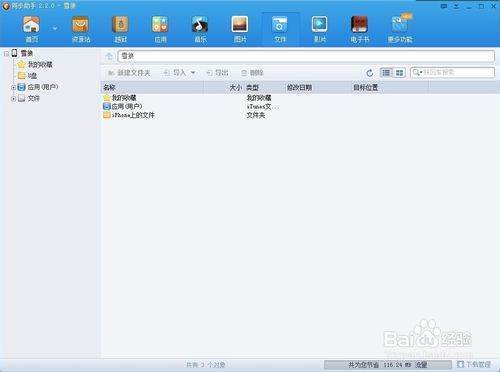This screenshot has width=500, height=372.
Task: Sort by 名称 column header
Action: (152, 87)
